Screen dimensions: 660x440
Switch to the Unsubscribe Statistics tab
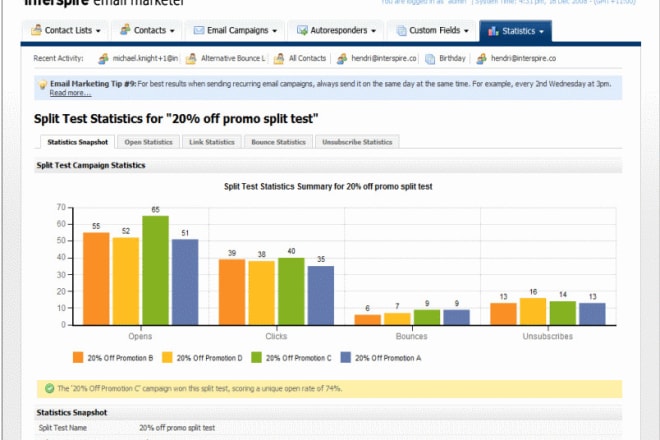coord(357,142)
